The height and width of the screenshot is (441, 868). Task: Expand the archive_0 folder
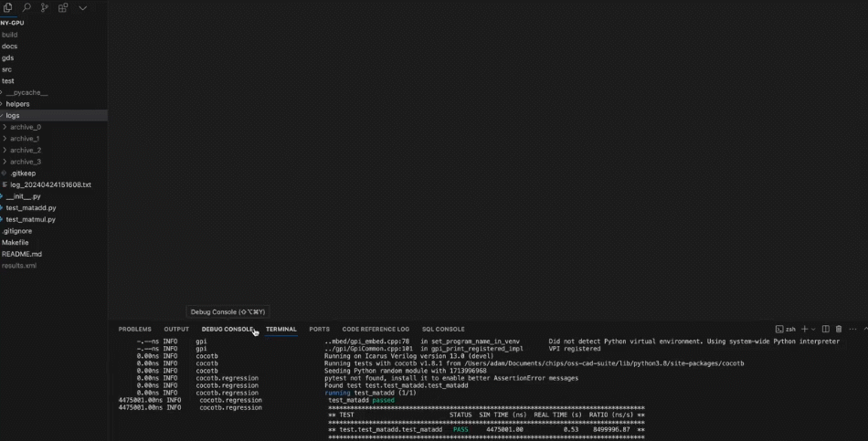tap(26, 127)
